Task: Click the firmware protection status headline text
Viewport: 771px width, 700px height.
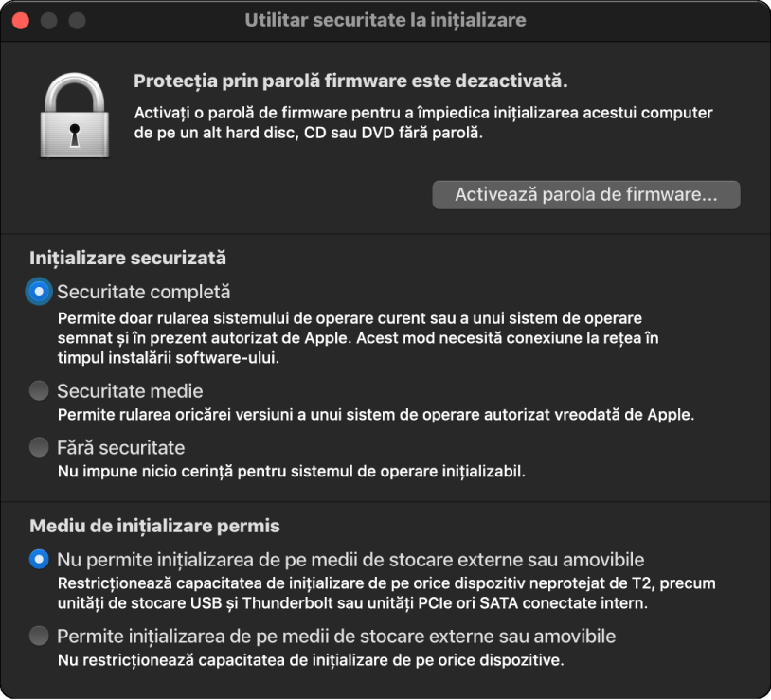Action: [x=350, y=81]
